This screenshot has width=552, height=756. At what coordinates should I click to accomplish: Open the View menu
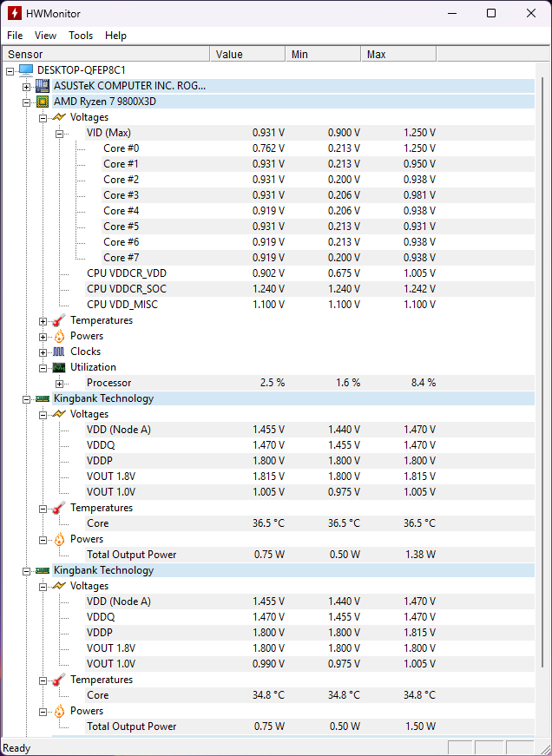(45, 36)
